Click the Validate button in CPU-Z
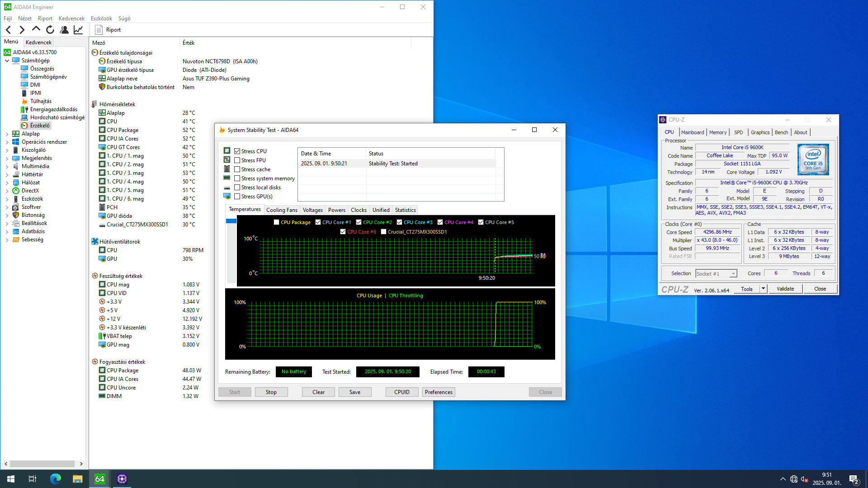 click(785, 289)
